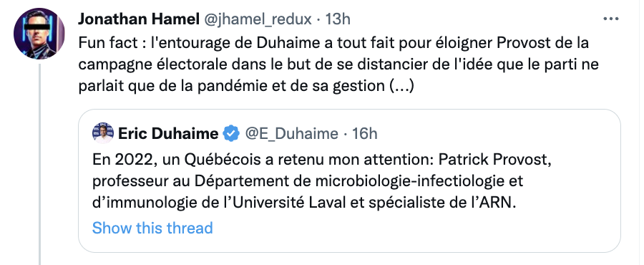Open the 16h timestamp of quoted tweet
This screenshot has width=644, height=265.
(365, 134)
